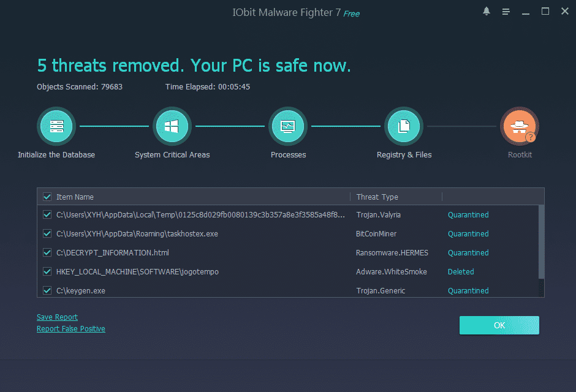Viewport: 576px width, 392px height.
Task: Click the orange Rootkit stage icon
Action: [x=520, y=126]
